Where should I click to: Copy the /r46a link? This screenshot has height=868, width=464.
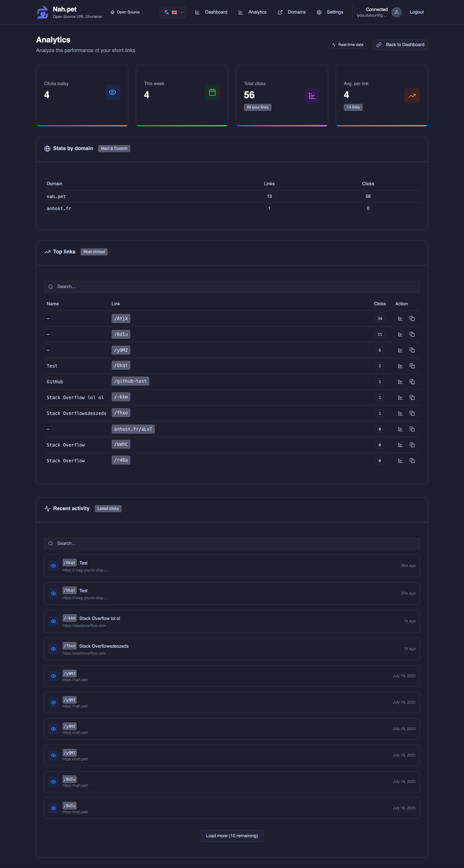pyautogui.click(x=412, y=461)
